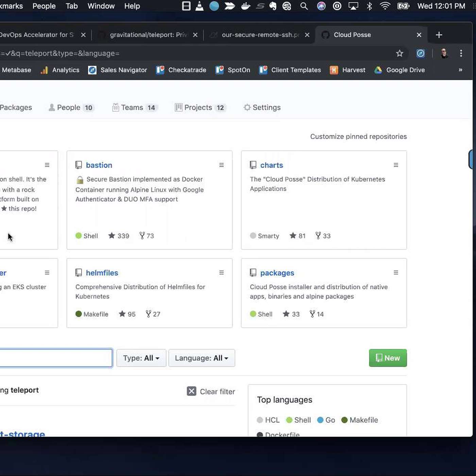Click the Shell language color dot in Top languages

[289, 420]
